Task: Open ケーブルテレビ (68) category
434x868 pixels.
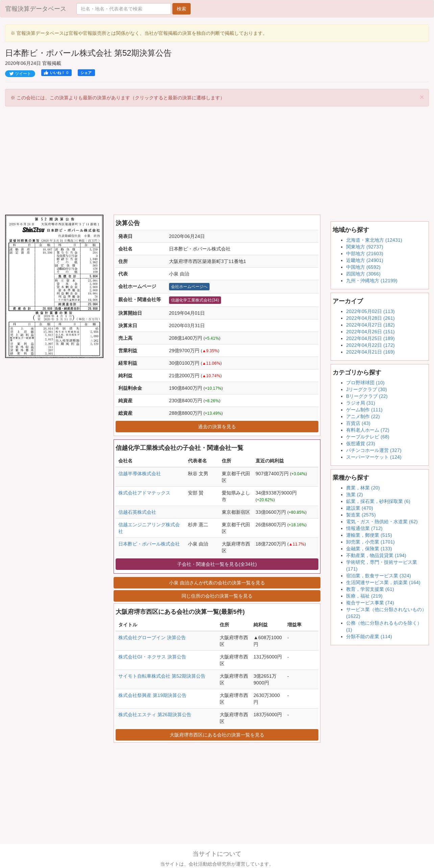Action: pos(367,437)
